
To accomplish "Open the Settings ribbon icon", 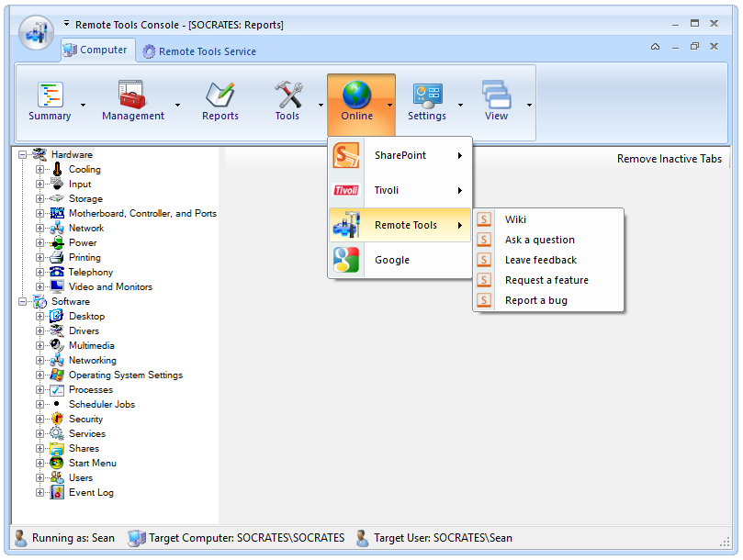I will click(x=427, y=95).
